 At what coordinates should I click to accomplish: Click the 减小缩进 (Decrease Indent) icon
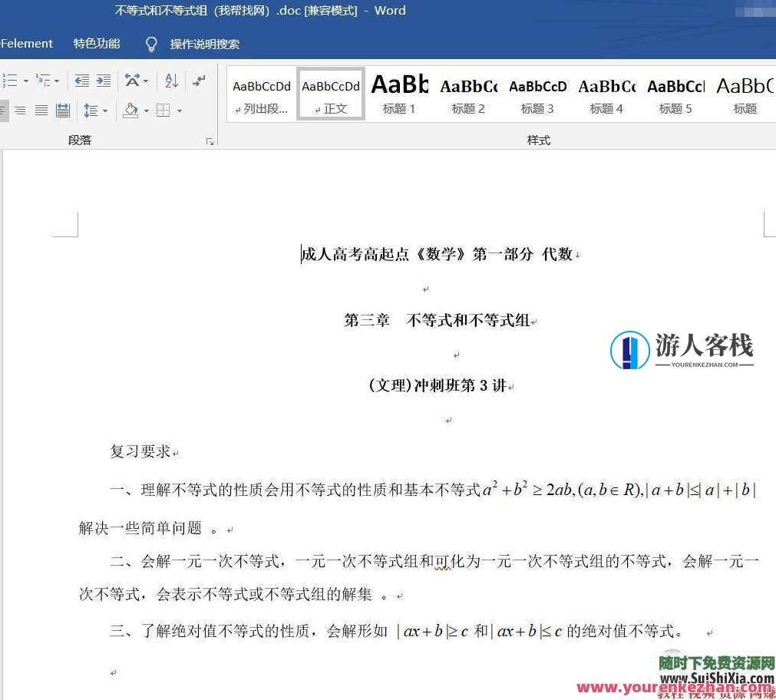point(83,81)
